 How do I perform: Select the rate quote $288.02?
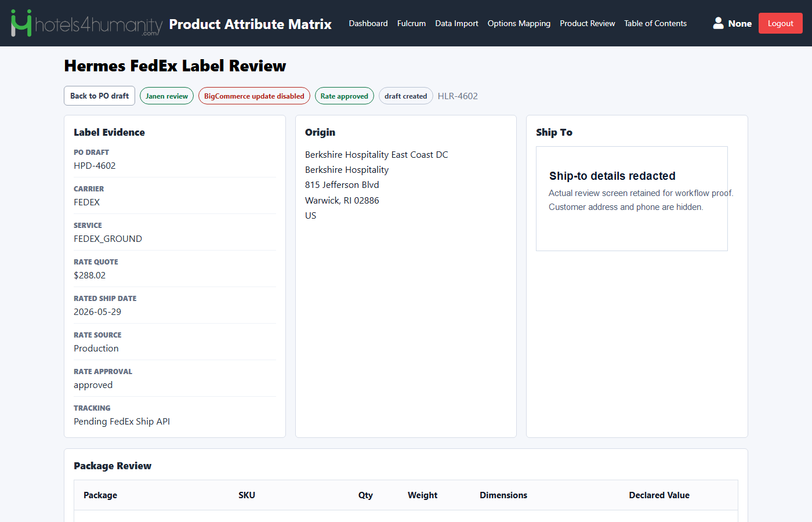click(x=90, y=275)
